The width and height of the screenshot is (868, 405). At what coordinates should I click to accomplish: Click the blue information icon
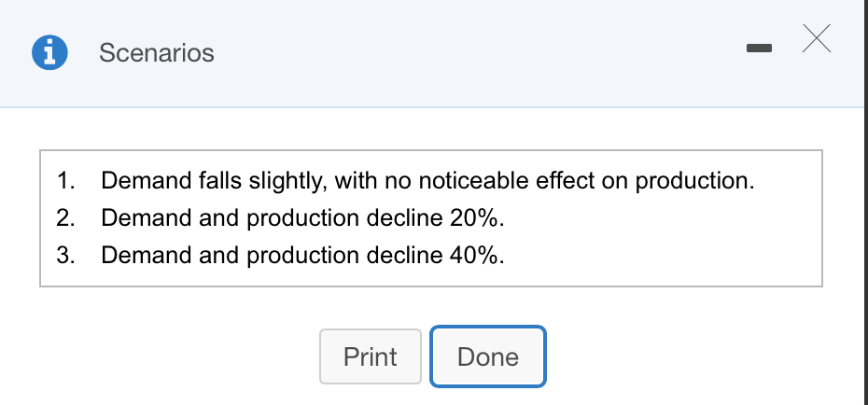coord(49,52)
